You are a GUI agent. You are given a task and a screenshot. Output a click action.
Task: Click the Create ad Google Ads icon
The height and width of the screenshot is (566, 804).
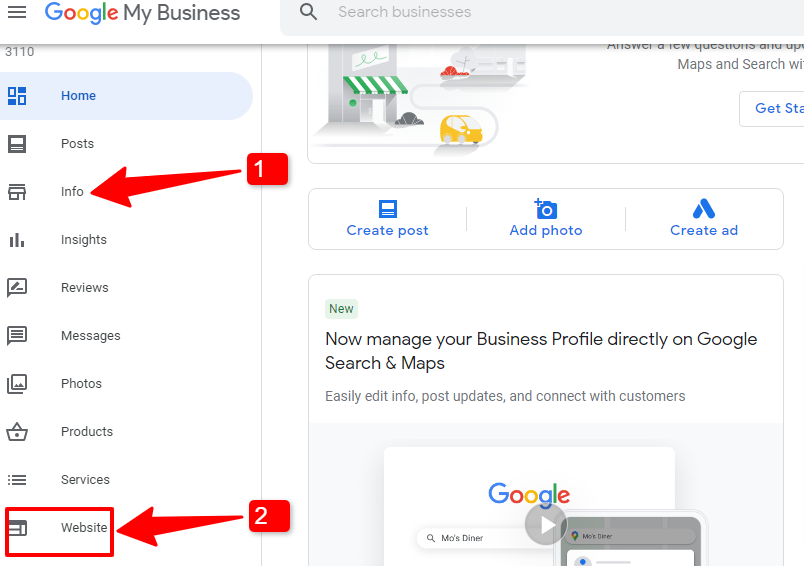704,209
